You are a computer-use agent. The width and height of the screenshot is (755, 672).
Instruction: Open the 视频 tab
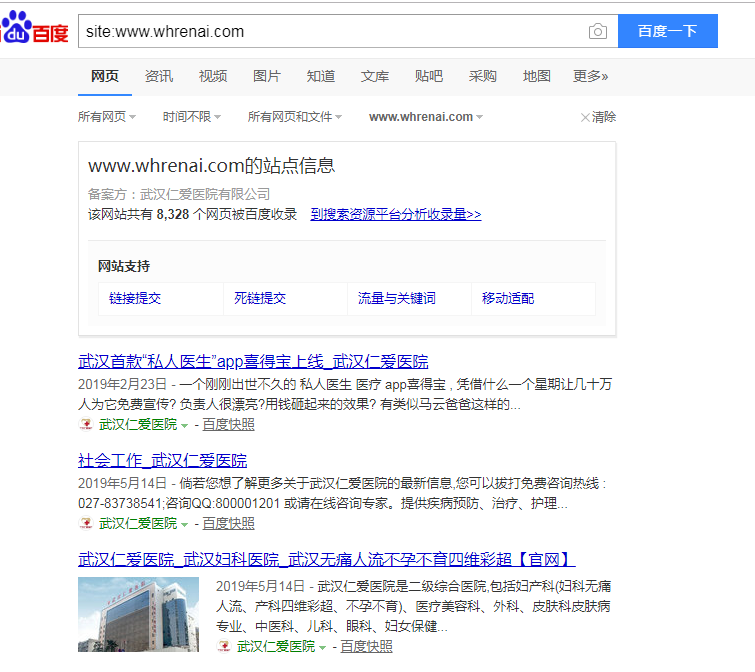coord(213,77)
